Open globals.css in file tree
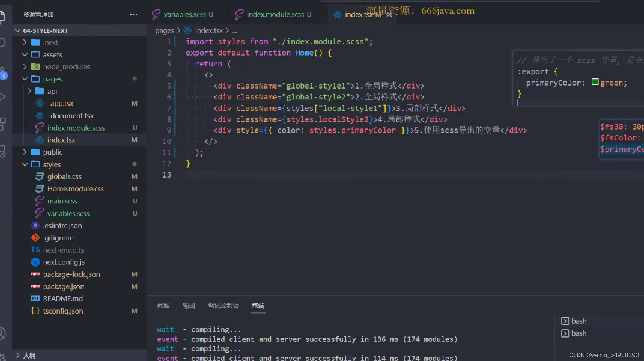The image size is (644, 361). 79,176
